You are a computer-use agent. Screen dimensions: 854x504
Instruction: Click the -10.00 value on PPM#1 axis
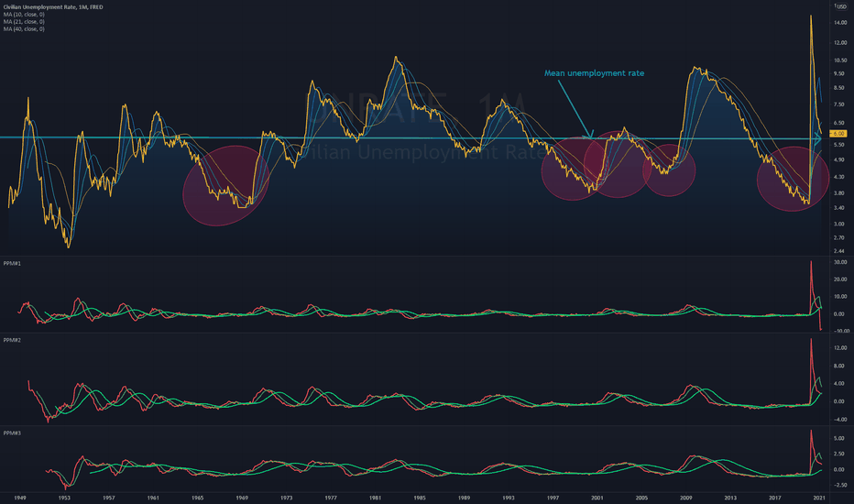pyautogui.click(x=839, y=332)
